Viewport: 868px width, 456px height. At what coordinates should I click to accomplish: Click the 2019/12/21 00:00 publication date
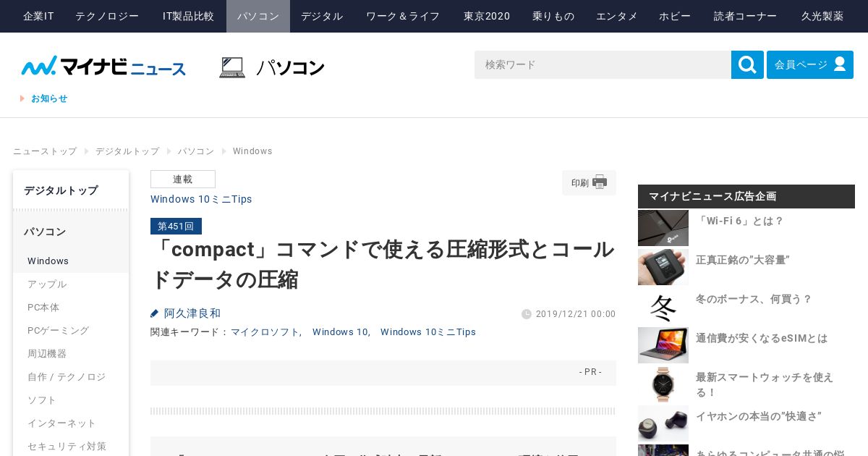(576, 314)
